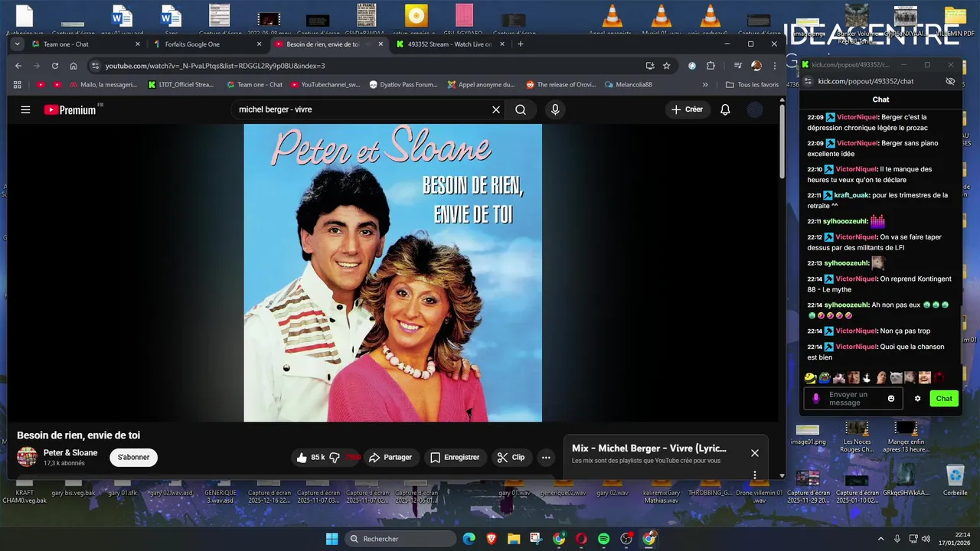Open File Explorer from the taskbar
The height and width of the screenshot is (551, 980).
pos(513,539)
